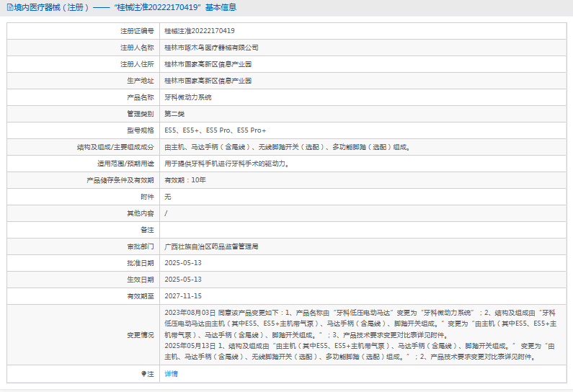
Task: Select the management class value 第二类
Action: [174, 114]
